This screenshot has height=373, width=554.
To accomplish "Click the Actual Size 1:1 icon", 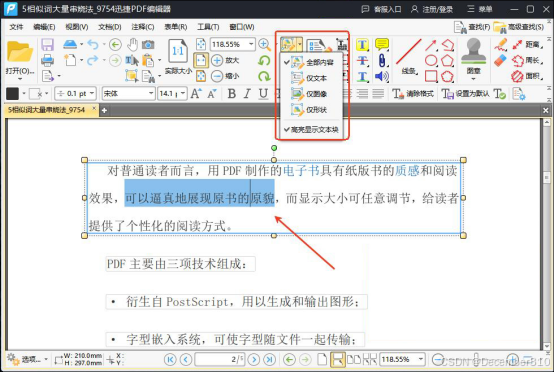I will click(178, 52).
